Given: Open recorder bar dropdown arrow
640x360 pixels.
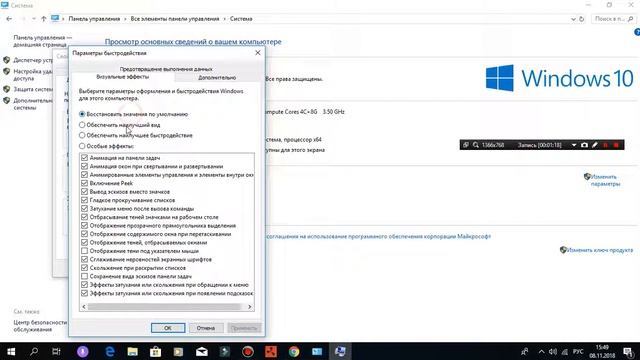Looking at the screenshot, I should pyautogui.click(x=574, y=145).
